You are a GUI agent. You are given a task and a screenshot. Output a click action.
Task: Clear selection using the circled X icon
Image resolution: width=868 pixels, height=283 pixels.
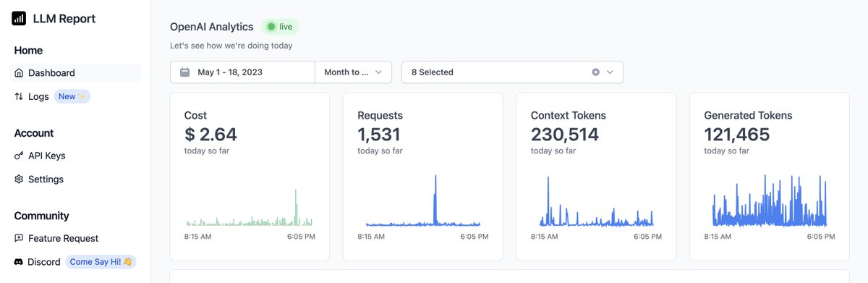[x=595, y=72]
